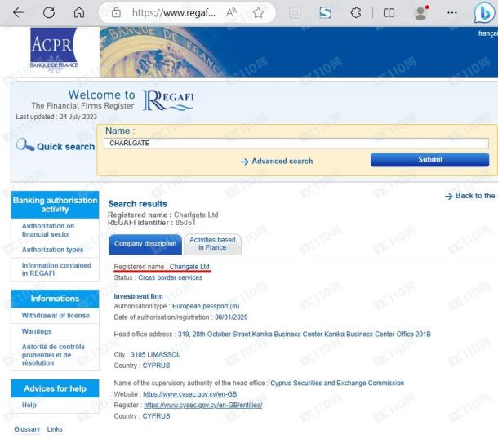Viewport: 498px width, 448px height.
Task: View site information lock icon
Action: point(117,13)
